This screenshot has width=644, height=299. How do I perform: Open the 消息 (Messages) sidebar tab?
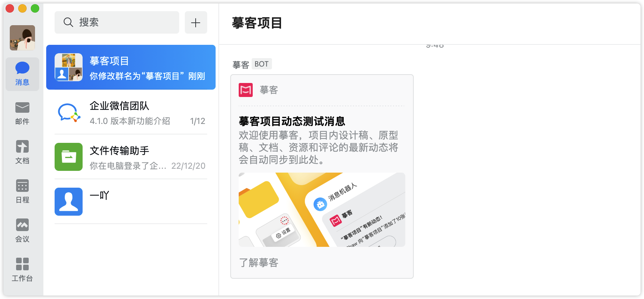tap(22, 74)
